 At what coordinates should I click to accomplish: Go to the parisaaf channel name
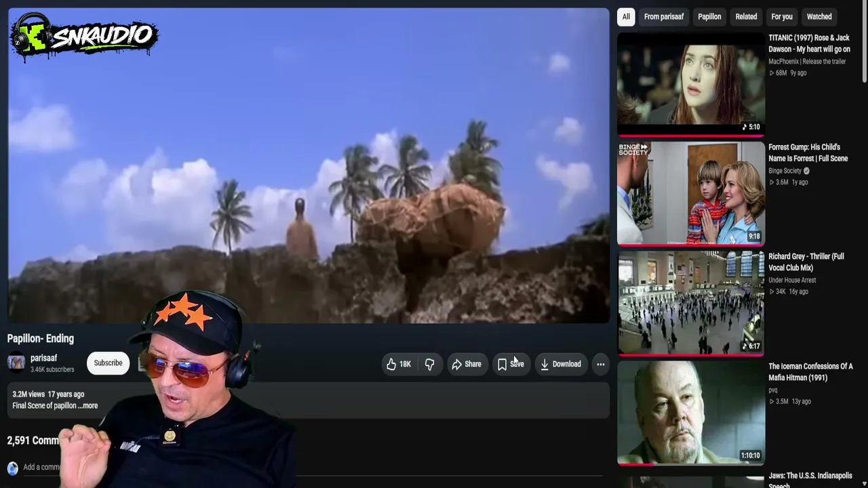(44, 358)
